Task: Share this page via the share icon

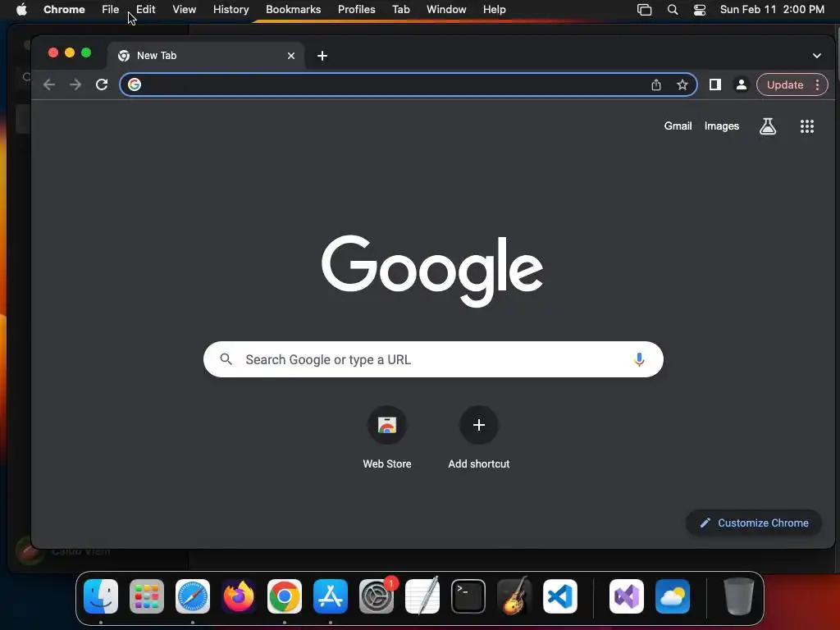Action: [656, 84]
